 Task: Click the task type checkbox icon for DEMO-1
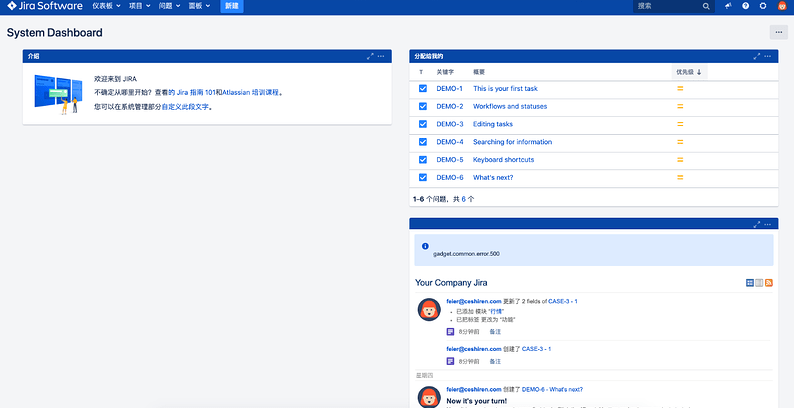pos(423,89)
